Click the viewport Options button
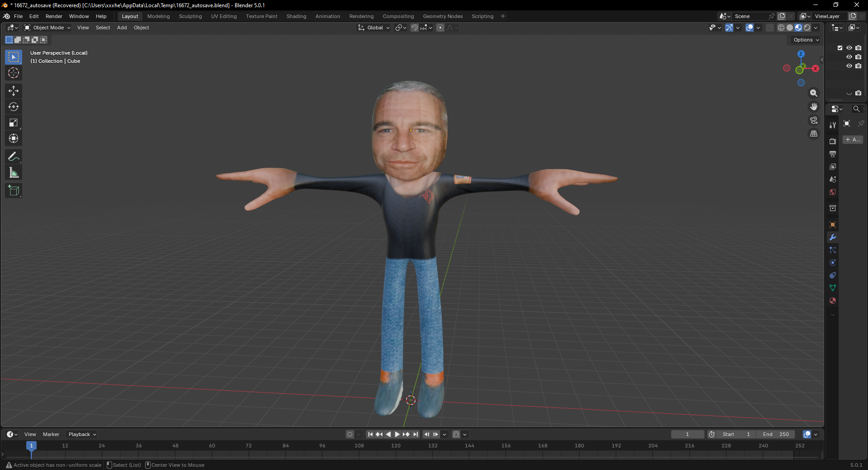This screenshot has width=868, height=470. 806,40
